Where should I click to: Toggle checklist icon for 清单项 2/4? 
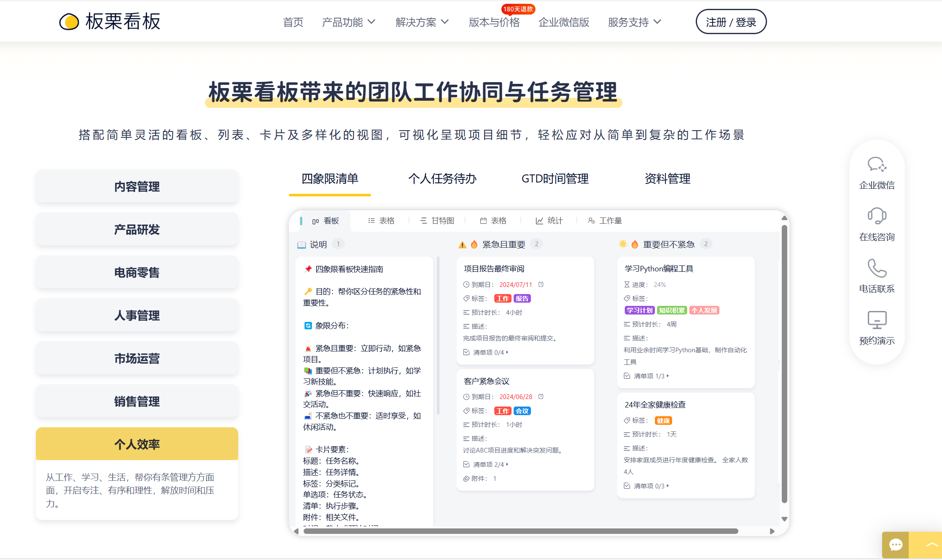pos(466,464)
